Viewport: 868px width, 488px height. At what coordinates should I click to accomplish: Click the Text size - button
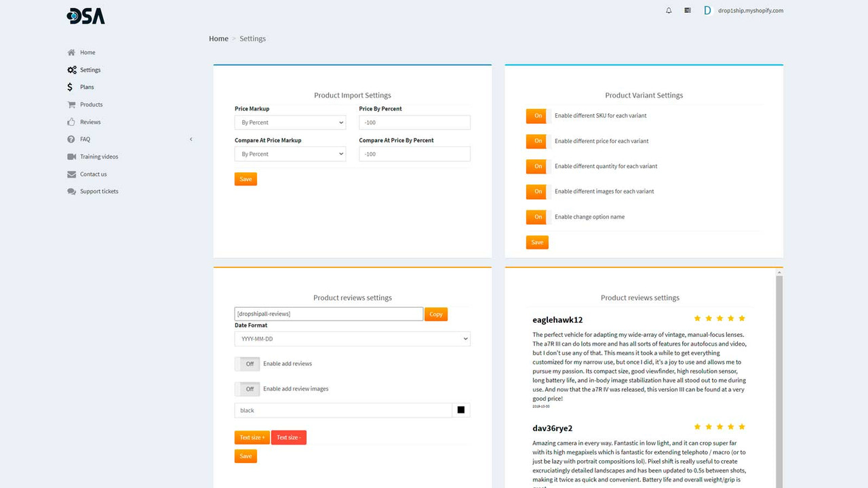[x=289, y=437]
